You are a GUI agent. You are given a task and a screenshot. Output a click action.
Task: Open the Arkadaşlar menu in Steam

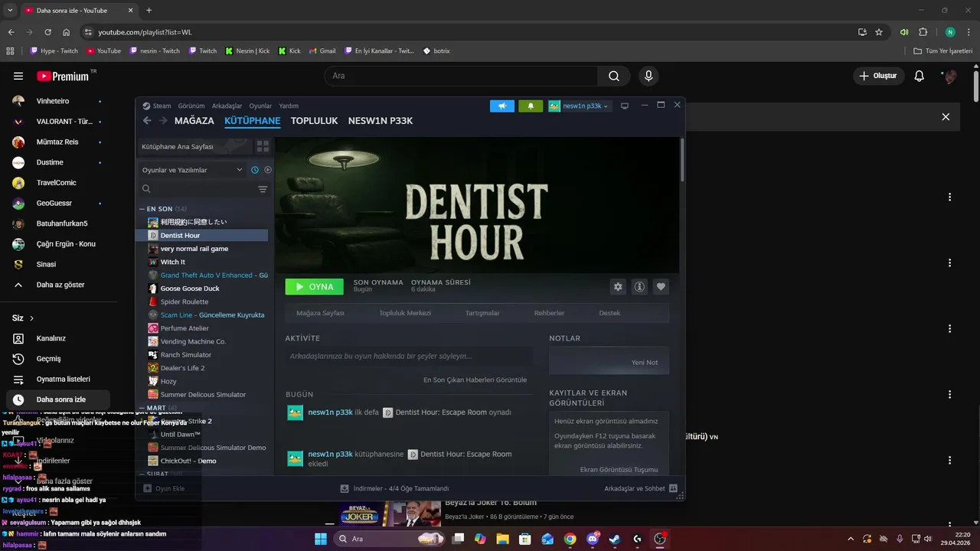point(227,106)
